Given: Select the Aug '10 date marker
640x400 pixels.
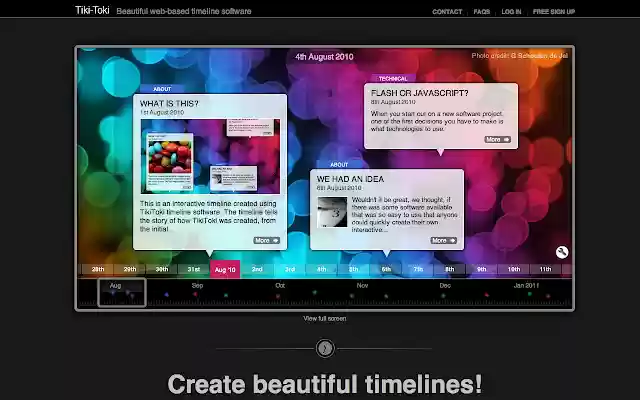Looking at the screenshot, I should pyautogui.click(x=225, y=269).
